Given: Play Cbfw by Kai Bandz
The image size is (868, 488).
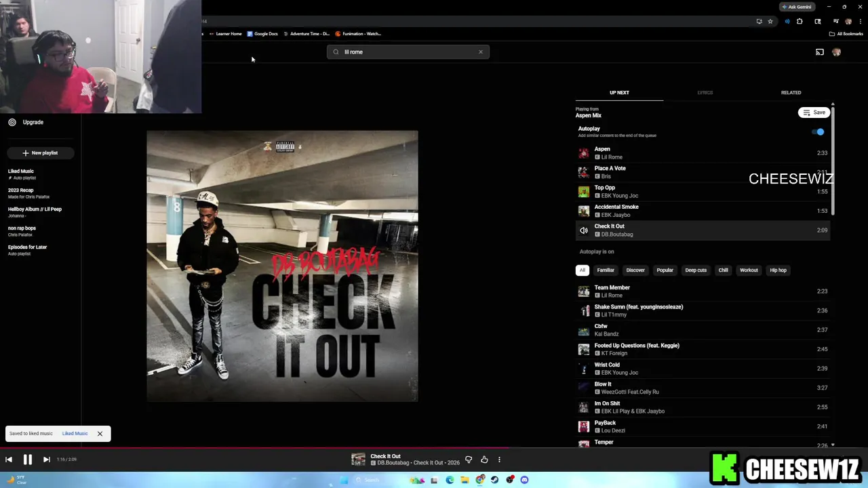Looking at the screenshot, I should pos(703,330).
